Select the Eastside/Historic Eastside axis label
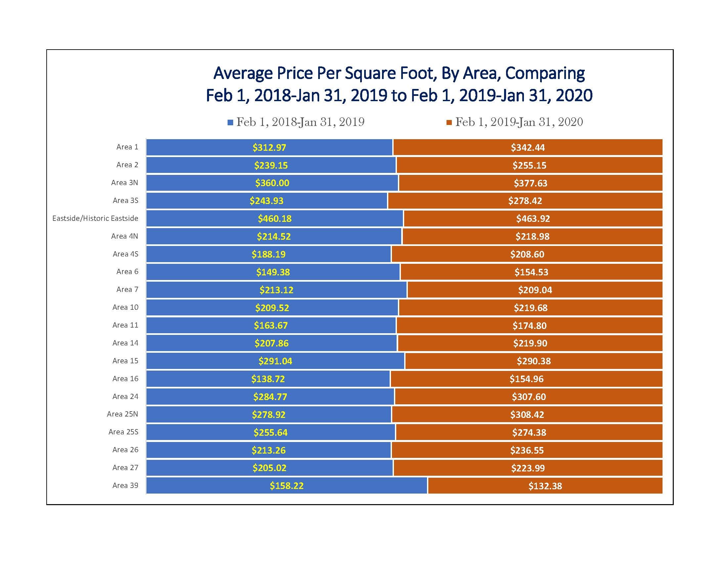The height and width of the screenshot is (562, 728). [x=95, y=219]
